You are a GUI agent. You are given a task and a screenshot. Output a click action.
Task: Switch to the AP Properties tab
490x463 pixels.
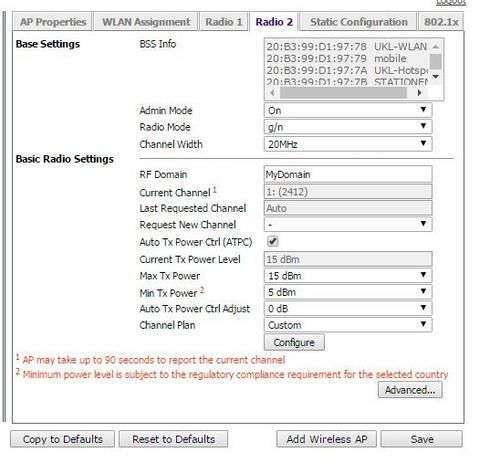(x=53, y=22)
